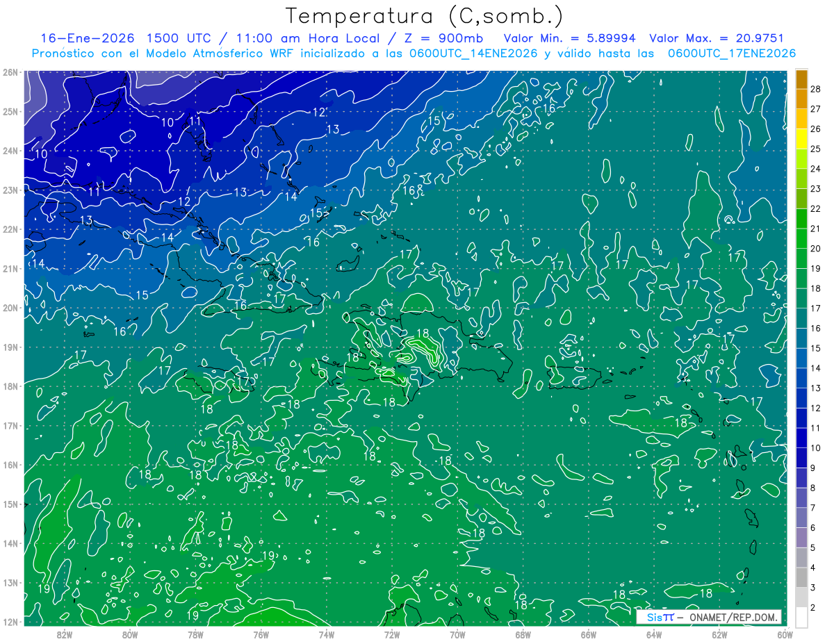
Task: Click the latitude axis label '26N'
Action: coord(10,72)
